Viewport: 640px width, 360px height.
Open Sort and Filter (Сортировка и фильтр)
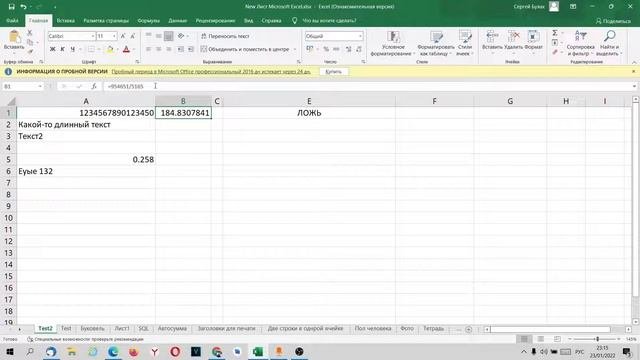coord(580,43)
